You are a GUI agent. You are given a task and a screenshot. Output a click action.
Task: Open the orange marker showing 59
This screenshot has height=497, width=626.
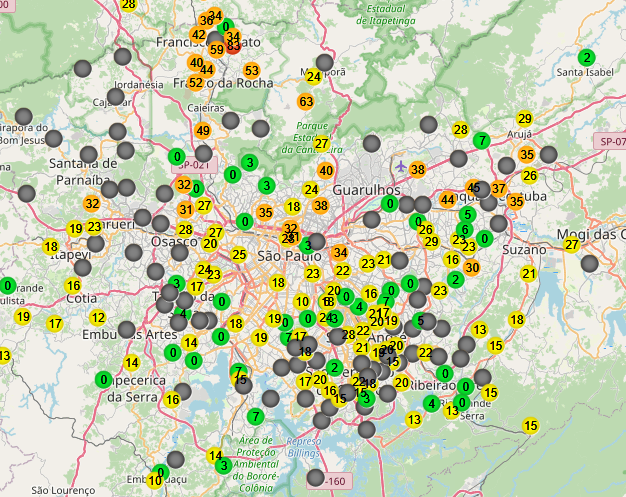click(217, 48)
